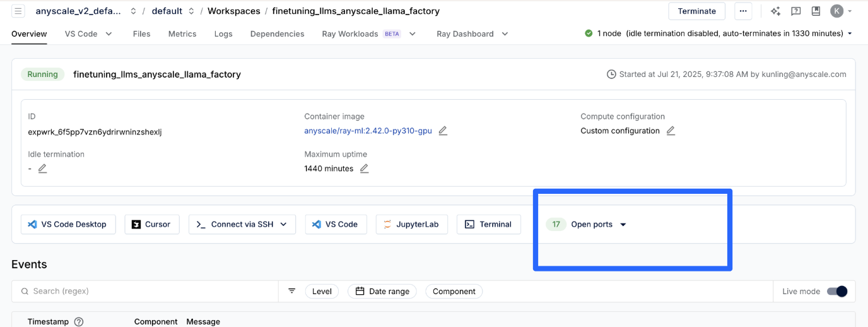
Task: Switch to the Metrics tab
Action: 182,33
